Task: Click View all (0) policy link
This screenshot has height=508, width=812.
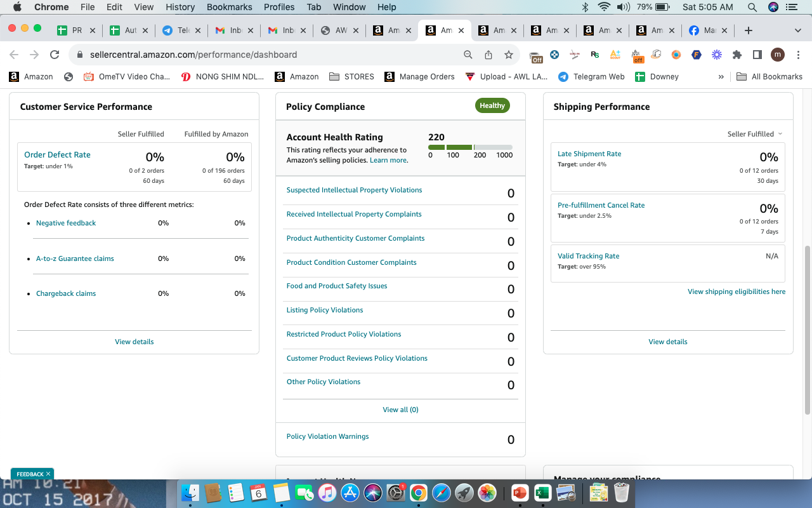Action: tap(401, 410)
